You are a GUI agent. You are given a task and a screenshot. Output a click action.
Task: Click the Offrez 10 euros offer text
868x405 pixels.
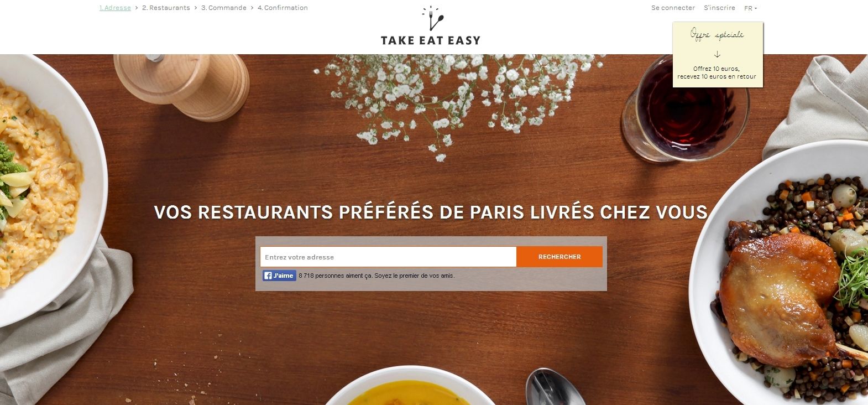click(x=717, y=72)
